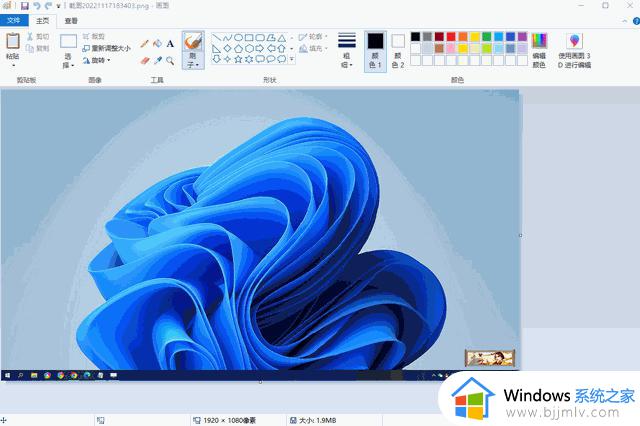Screen dimensions: 640x426
Task: Pick the purple color swatch
Action: pos(522,37)
